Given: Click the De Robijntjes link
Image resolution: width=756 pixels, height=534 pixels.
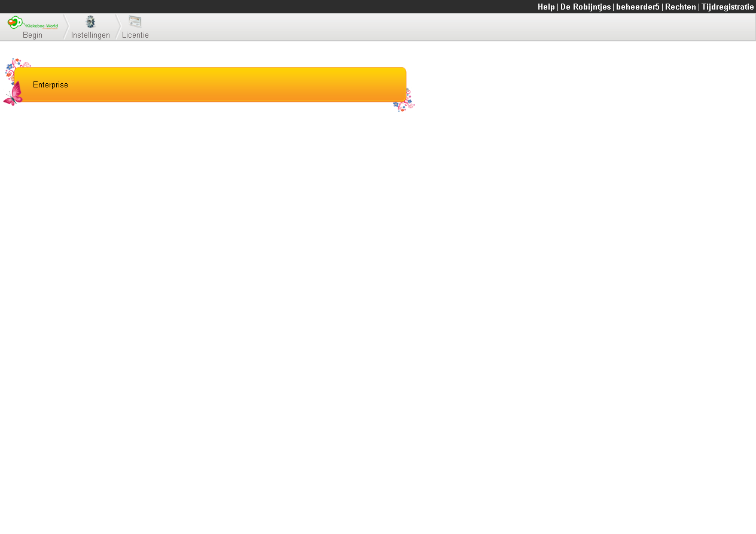Looking at the screenshot, I should coord(586,7).
